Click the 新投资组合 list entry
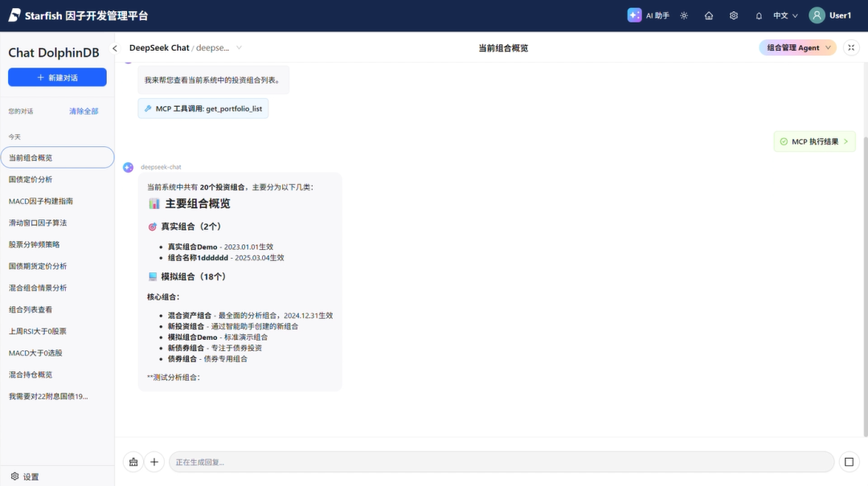868x486 pixels. click(232, 327)
